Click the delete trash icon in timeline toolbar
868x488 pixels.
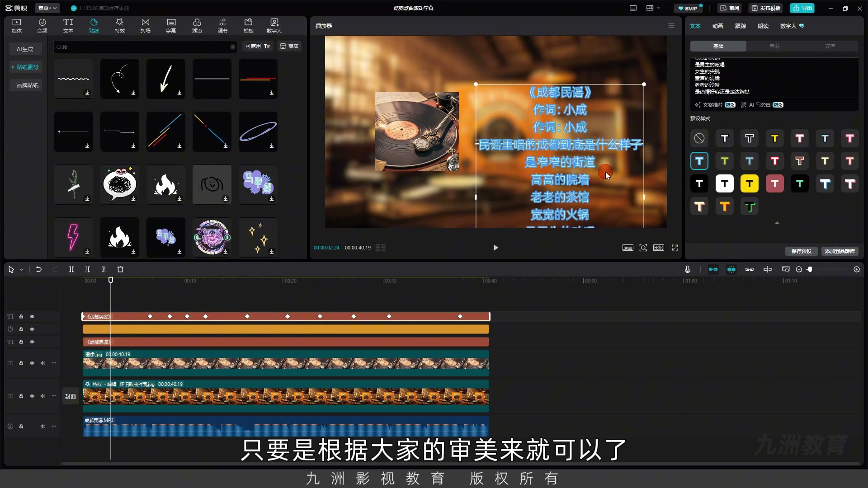click(x=120, y=269)
